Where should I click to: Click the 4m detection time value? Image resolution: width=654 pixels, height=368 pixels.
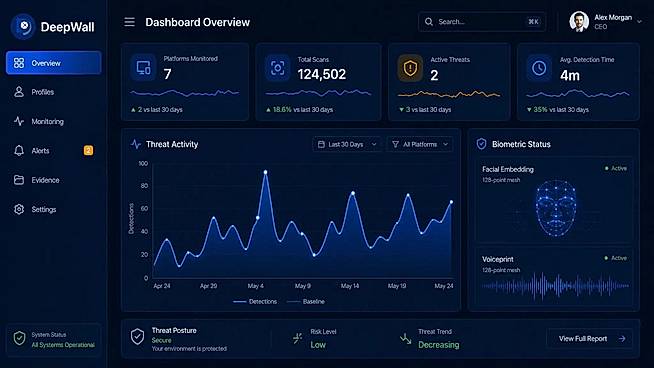coord(570,76)
